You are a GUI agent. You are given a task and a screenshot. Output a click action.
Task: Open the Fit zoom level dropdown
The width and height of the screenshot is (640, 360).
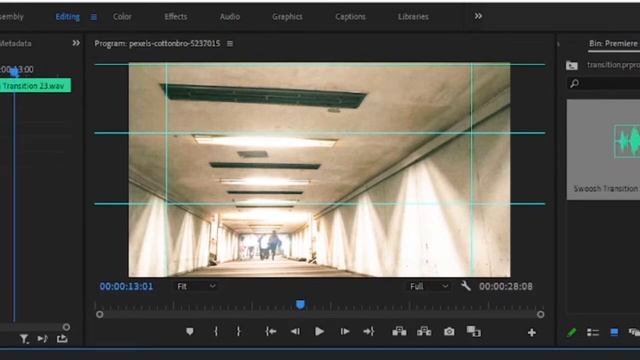point(196,287)
